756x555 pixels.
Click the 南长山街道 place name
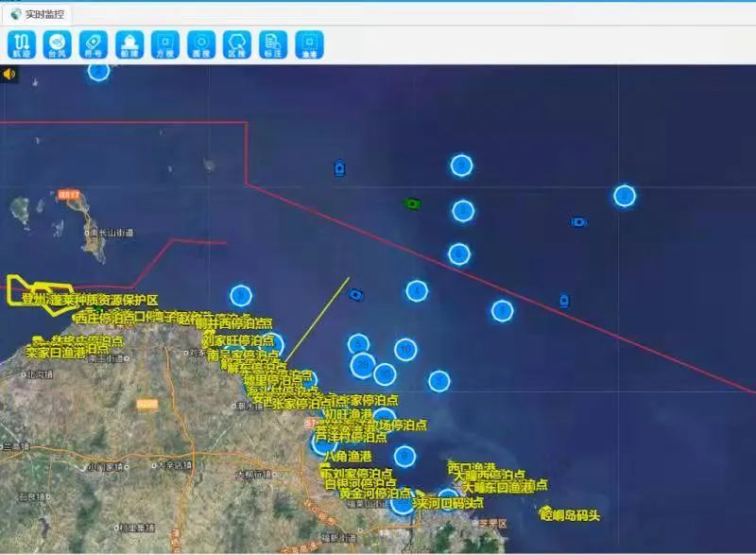[112, 233]
